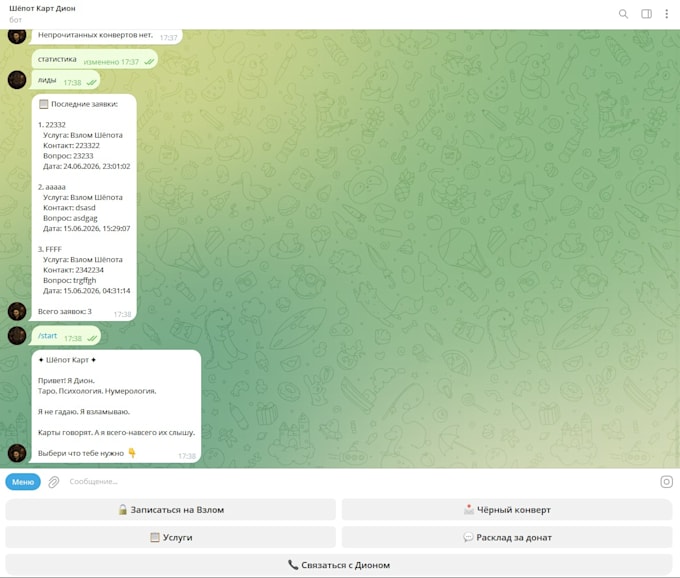
Task: Click the Сообщение message input field
Action: 360,482
